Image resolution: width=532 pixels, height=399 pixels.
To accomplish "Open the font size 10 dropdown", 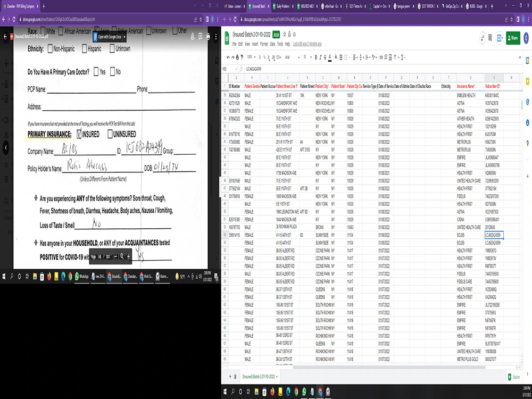I will point(307,57).
